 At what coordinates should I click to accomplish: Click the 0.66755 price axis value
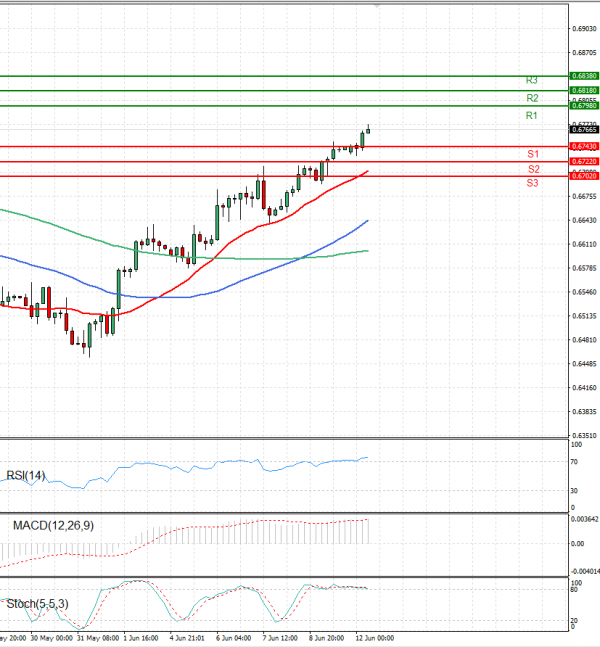(584, 196)
